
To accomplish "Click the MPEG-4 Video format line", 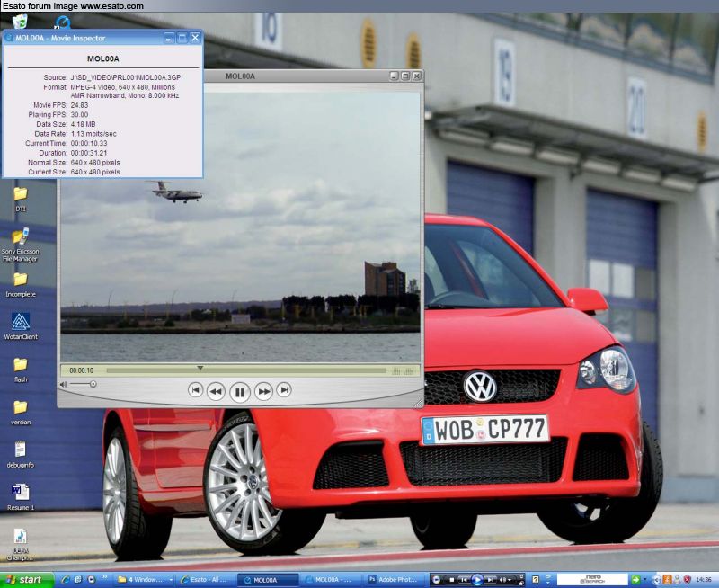I will pos(122,87).
